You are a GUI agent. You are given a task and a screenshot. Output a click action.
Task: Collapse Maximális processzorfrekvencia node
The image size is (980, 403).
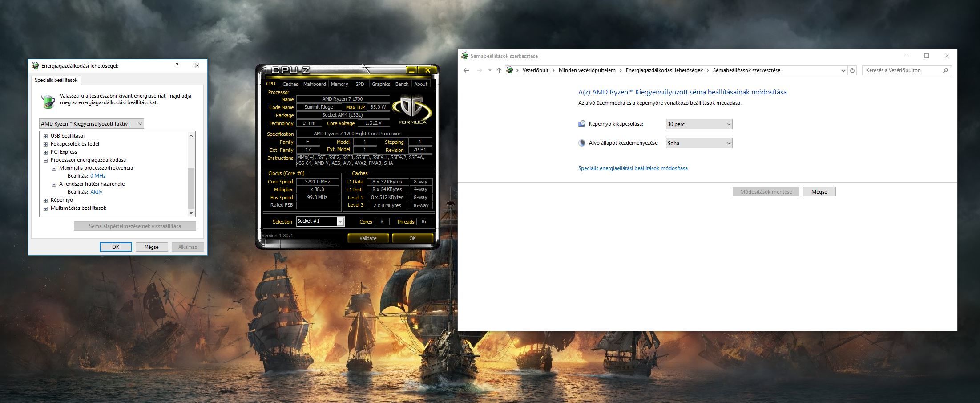(x=54, y=168)
